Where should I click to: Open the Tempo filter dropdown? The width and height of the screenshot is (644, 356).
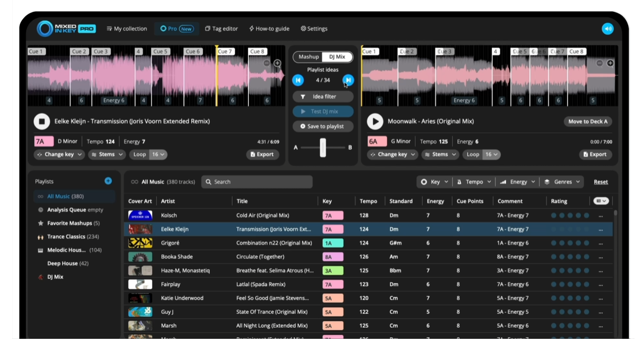pos(474,182)
